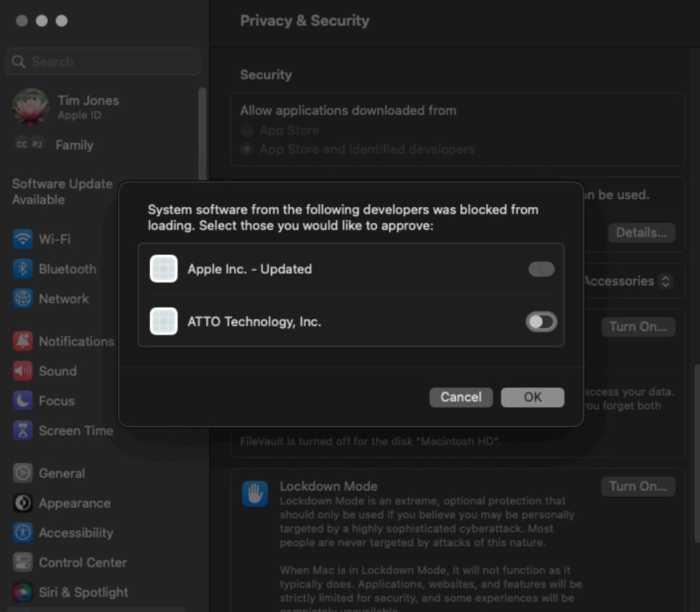The height and width of the screenshot is (612, 700).
Task: Open Bluetooth settings via its icon
Action: click(x=23, y=269)
